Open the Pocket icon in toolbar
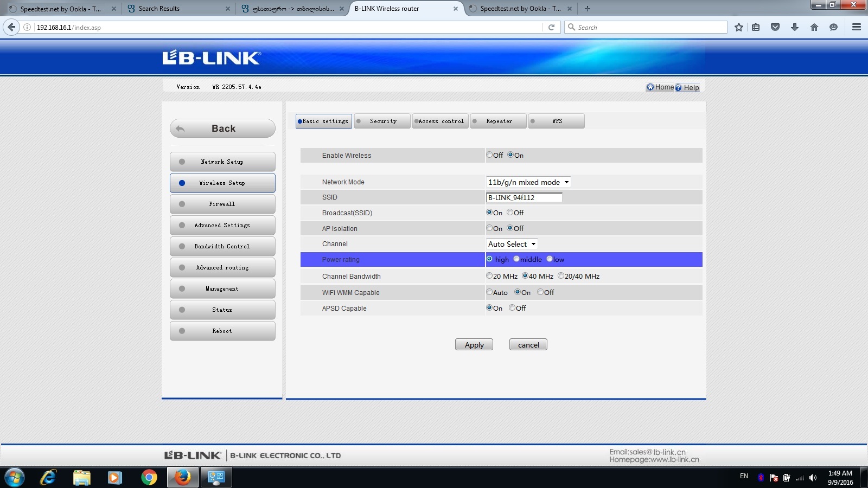 [775, 27]
